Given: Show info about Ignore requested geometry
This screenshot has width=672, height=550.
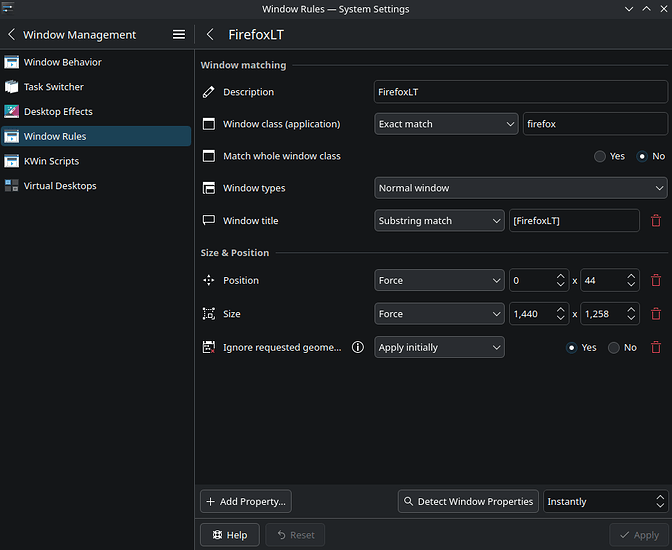Looking at the screenshot, I should [x=358, y=347].
